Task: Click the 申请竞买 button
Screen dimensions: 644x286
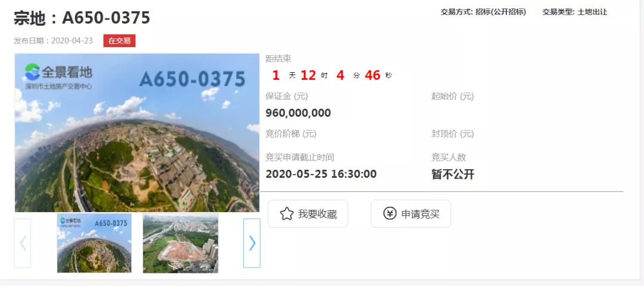Action: tap(411, 214)
